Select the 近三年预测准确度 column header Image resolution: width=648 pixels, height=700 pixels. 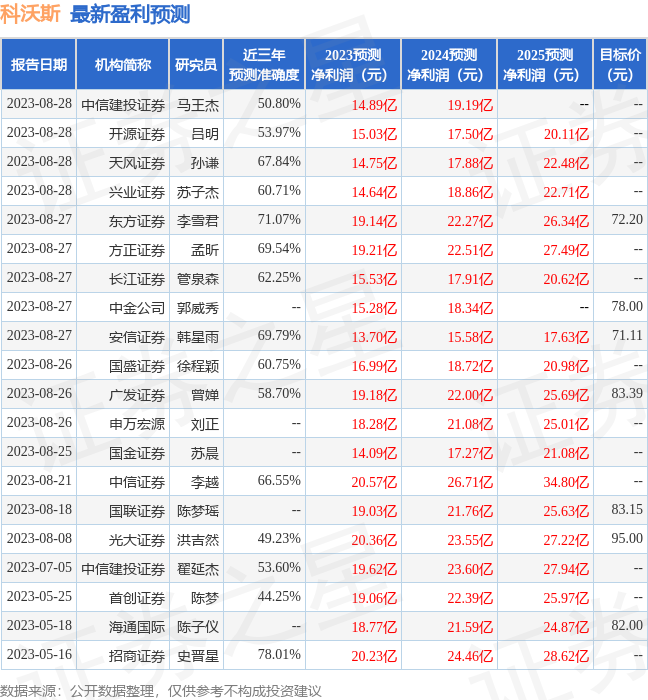click(264, 64)
